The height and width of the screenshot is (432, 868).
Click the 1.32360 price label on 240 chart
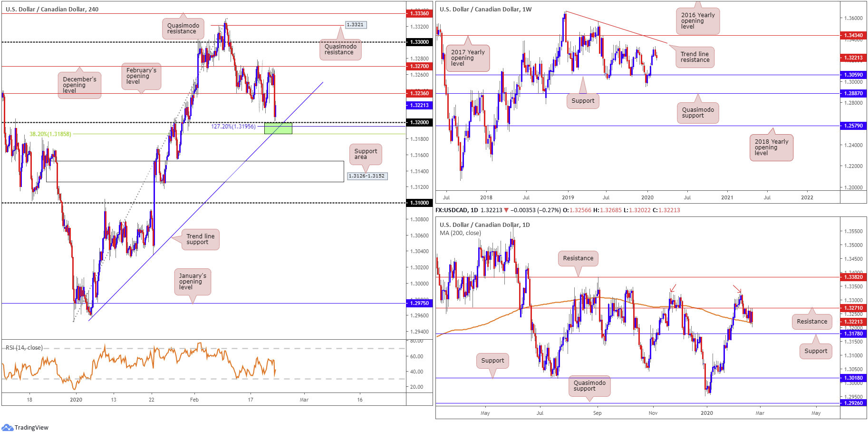[419, 93]
